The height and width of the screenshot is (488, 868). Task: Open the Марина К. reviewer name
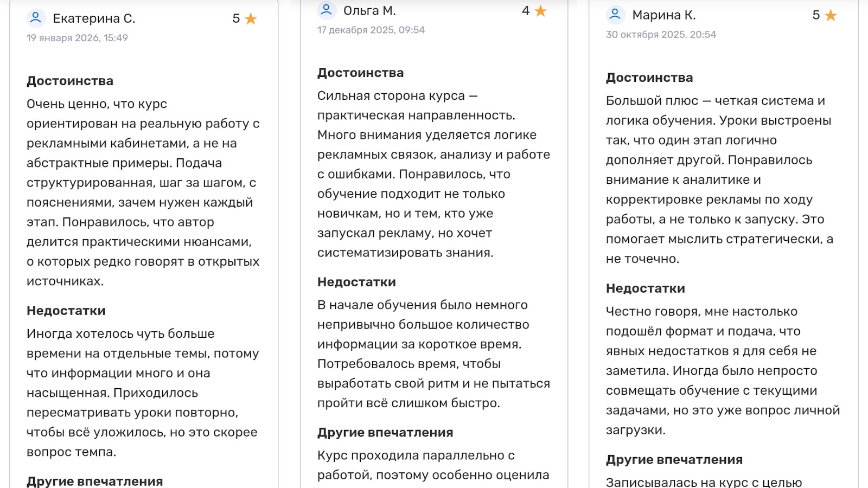click(x=663, y=15)
